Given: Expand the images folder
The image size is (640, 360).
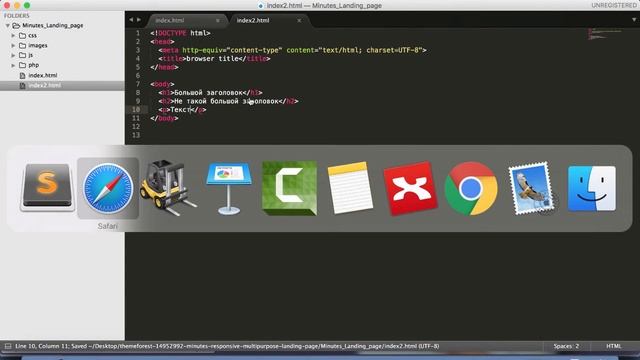Looking at the screenshot, I should [x=13, y=45].
